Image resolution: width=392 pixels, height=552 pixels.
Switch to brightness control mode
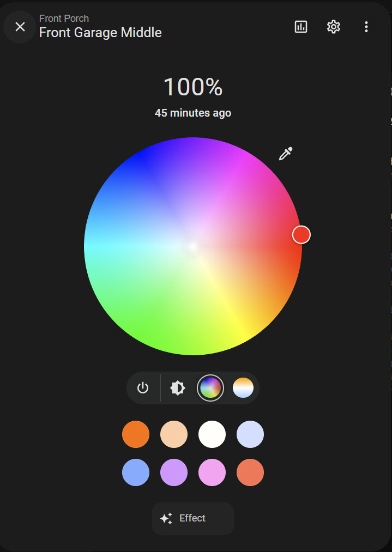[x=178, y=388]
